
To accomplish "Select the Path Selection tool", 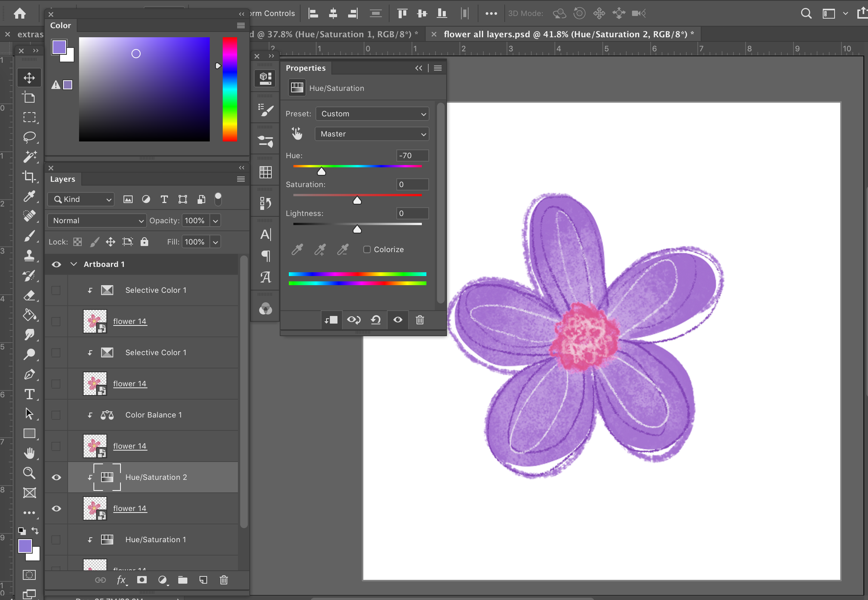I will click(x=29, y=414).
